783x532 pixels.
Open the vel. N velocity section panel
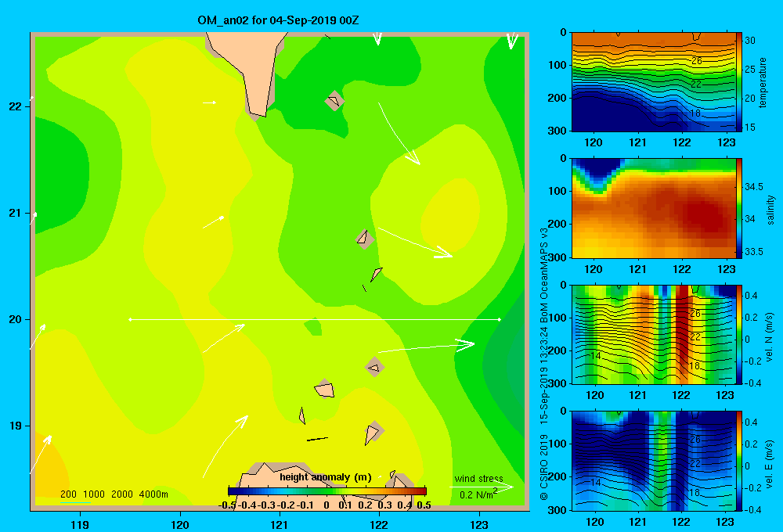pos(654,334)
